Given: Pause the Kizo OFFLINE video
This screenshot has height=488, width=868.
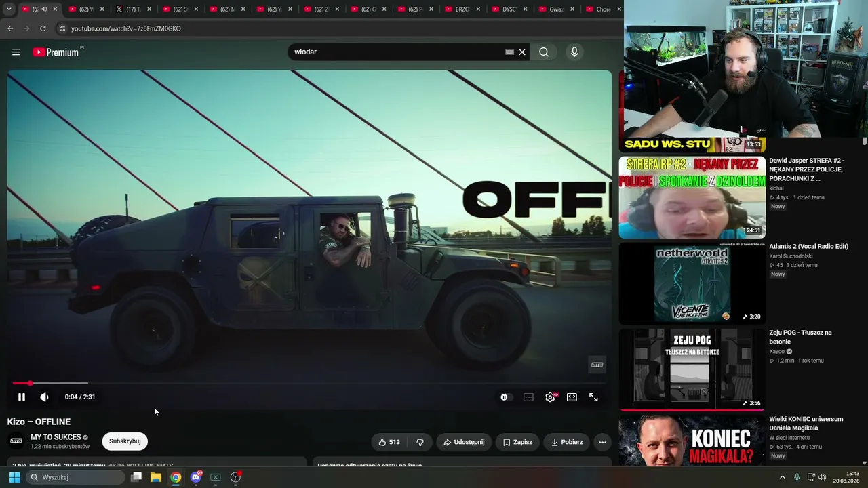Looking at the screenshot, I should 22,397.
